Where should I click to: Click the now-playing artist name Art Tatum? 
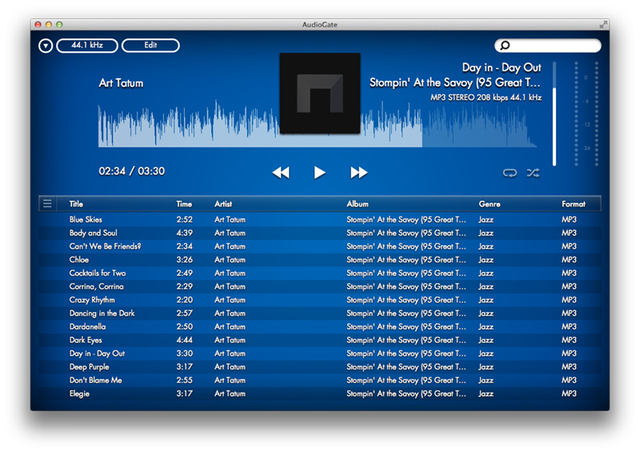(x=121, y=83)
